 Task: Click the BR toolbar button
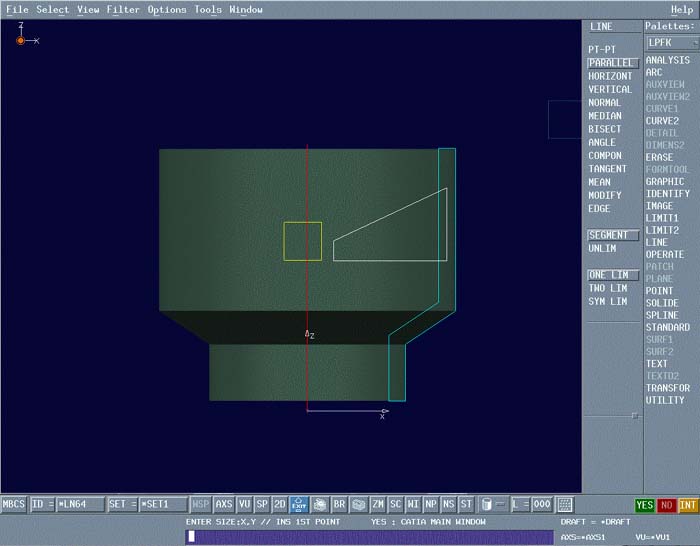click(x=339, y=504)
